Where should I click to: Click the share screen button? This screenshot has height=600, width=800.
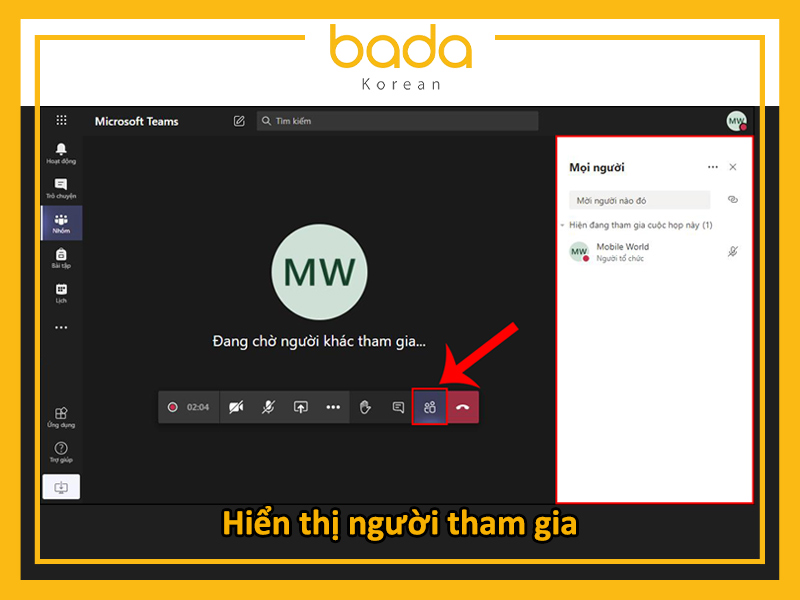[301, 407]
